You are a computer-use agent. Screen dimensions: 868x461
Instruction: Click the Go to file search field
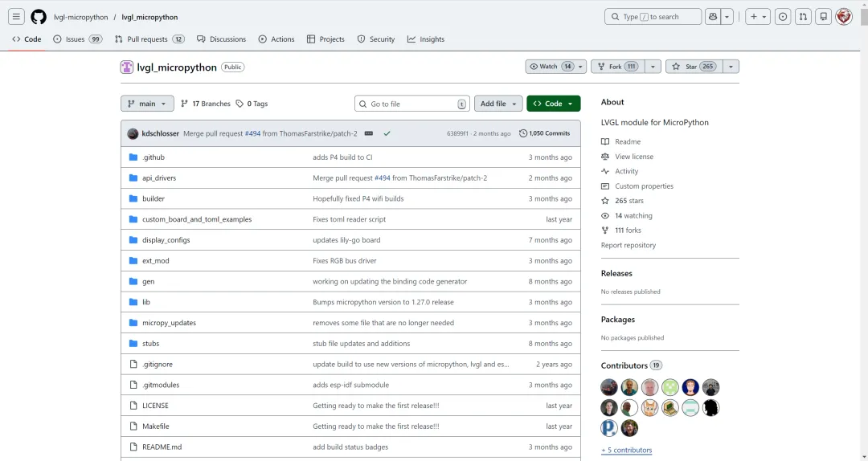pos(412,104)
